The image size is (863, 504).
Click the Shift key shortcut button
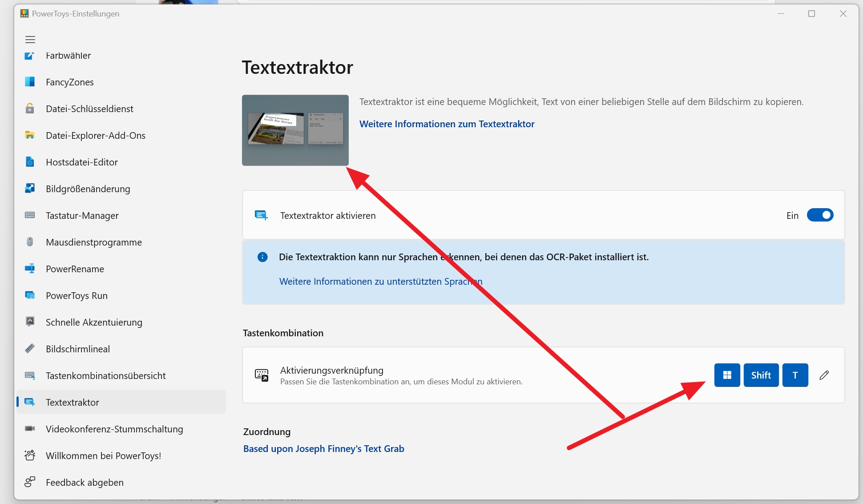(761, 375)
